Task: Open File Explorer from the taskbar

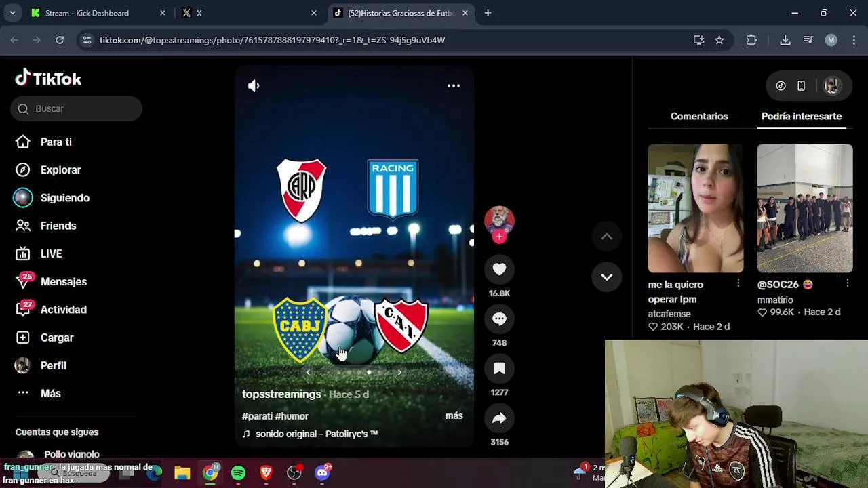Action: click(182, 473)
